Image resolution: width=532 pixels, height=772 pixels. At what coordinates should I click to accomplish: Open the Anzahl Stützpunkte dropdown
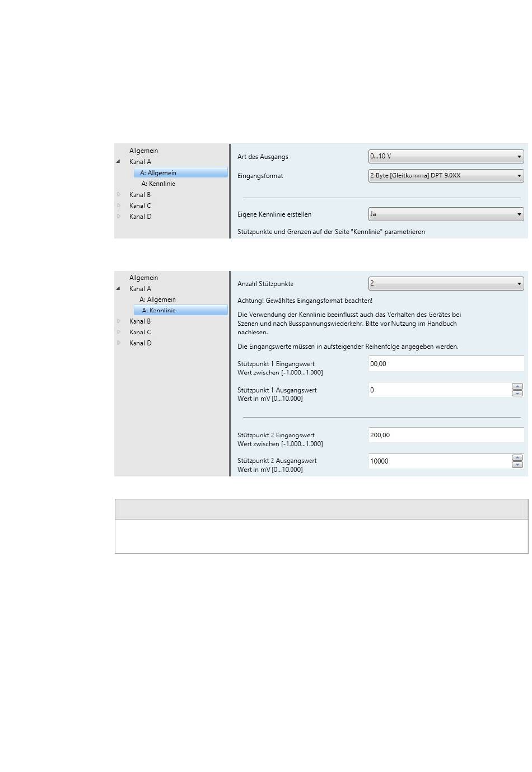pos(446,284)
